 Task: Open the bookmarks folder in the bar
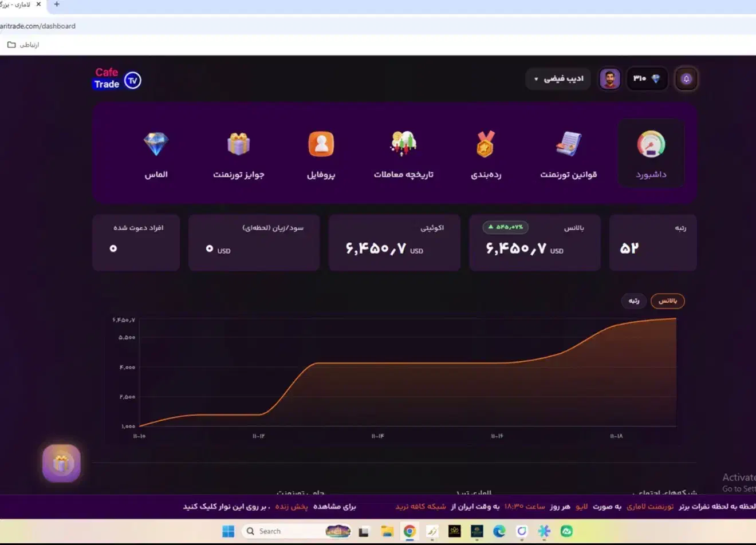[x=23, y=45]
